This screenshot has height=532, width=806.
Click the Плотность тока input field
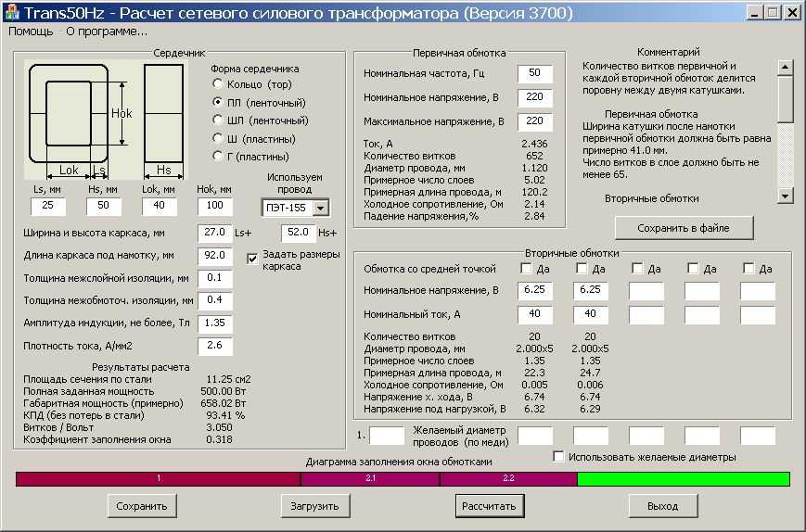215,346
